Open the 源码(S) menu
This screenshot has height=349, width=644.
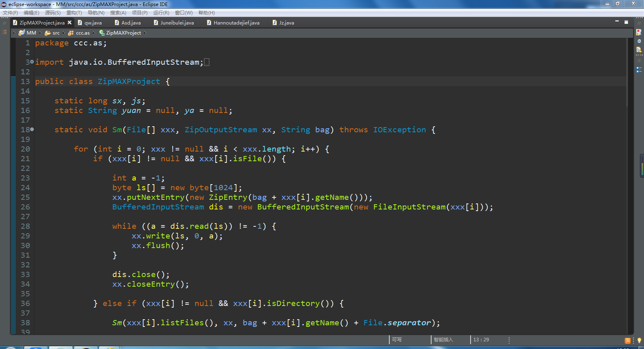pyautogui.click(x=53, y=13)
